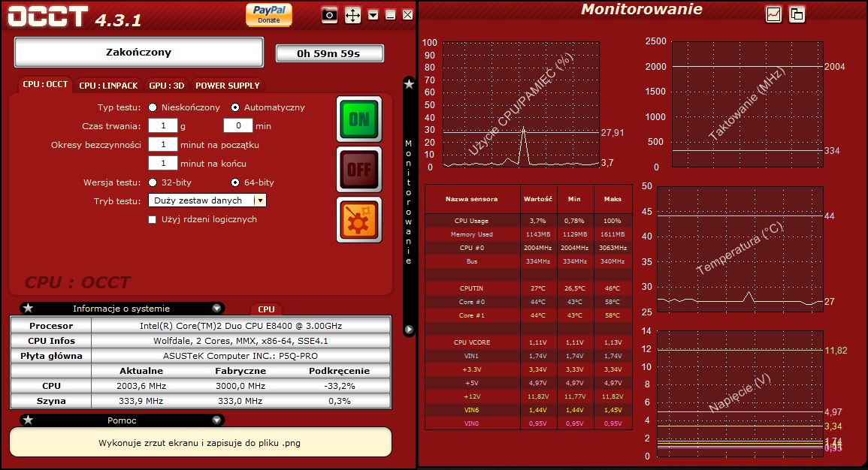This screenshot has width=868, height=470.
Task: Click the move window arrows icon
Action: pos(352,15)
